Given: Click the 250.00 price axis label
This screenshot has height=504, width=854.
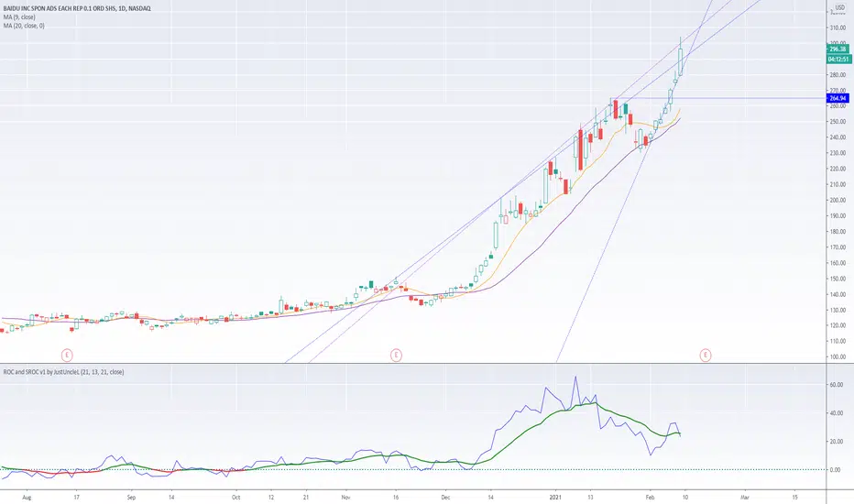Looking at the screenshot, I should coord(838,122).
